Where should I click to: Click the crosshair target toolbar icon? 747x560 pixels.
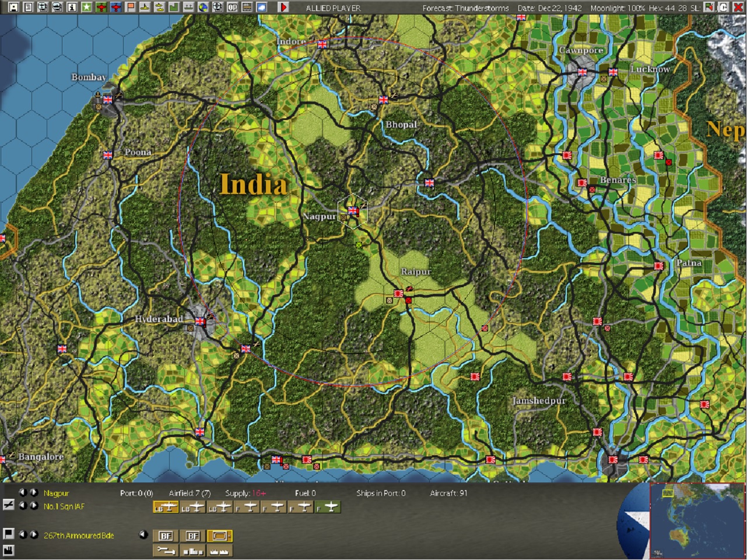coord(218,7)
